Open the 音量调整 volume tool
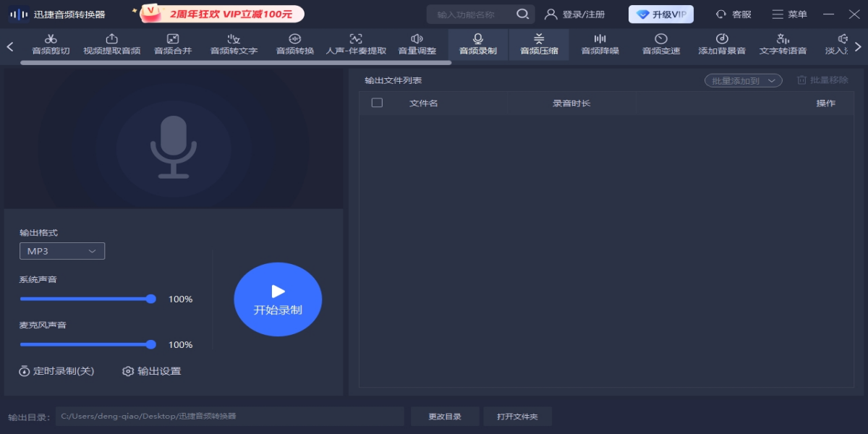Image resolution: width=868 pixels, height=434 pixels. (417, 44)
